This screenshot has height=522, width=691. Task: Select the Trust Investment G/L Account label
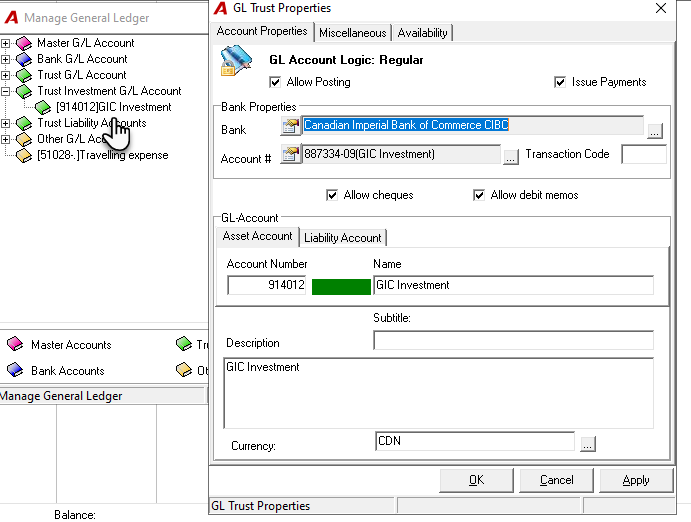coord(109,91)
